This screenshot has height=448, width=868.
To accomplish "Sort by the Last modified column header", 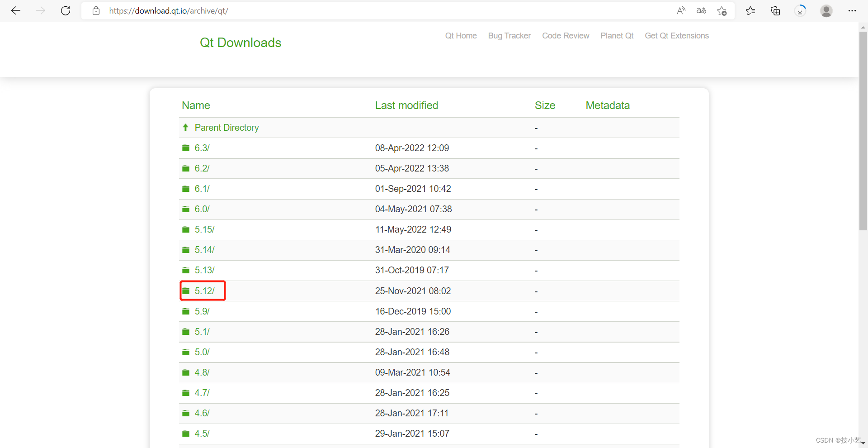I will coord(406,105).
